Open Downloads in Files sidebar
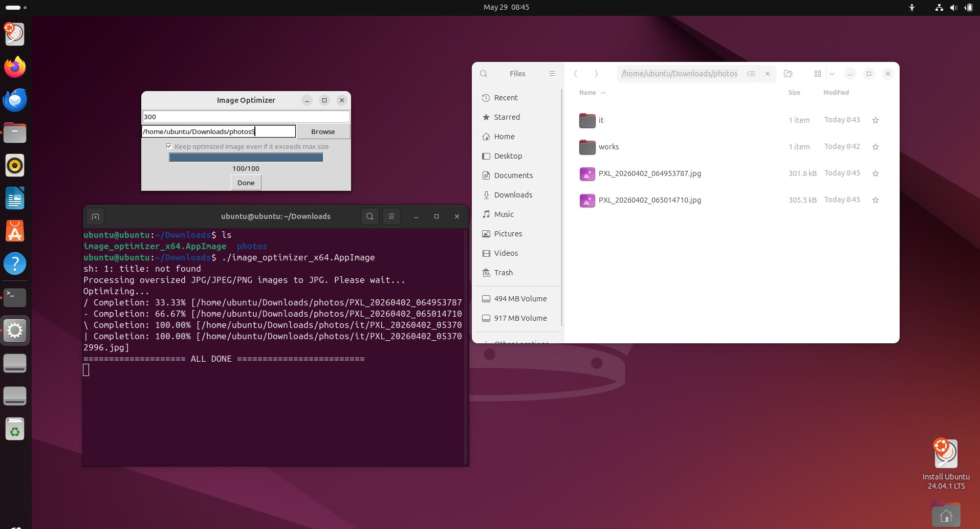This screenshot has width=980, height=529. (x=518, y=195)
